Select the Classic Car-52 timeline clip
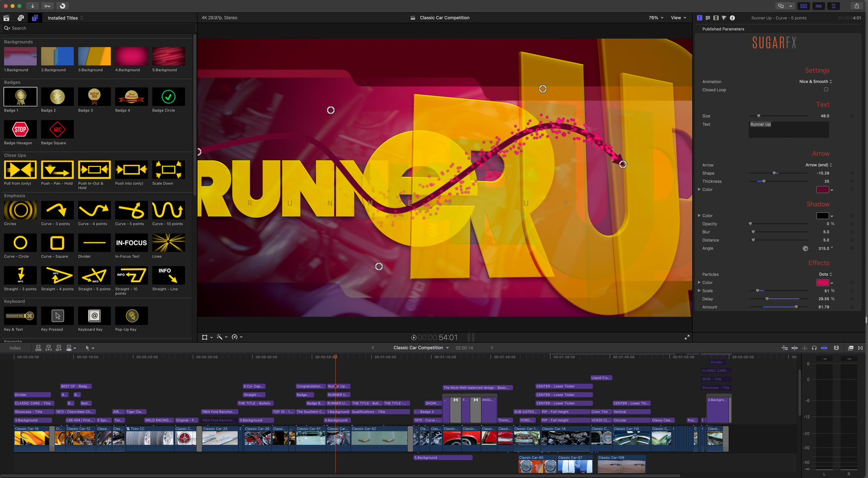The width and height of the screenshot is (868, 478). tap(379, 438)
